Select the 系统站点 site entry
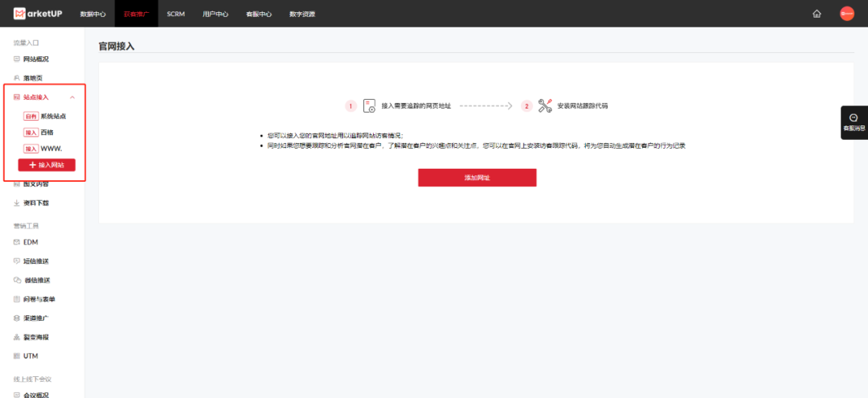 (x=45, y=117)
